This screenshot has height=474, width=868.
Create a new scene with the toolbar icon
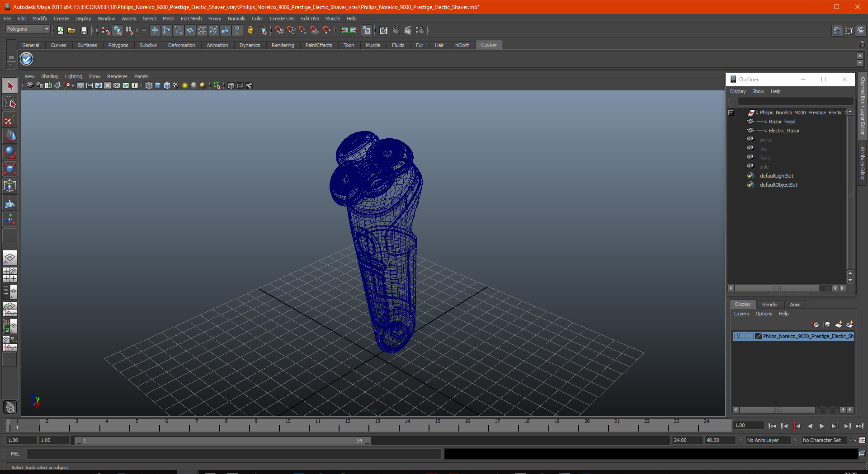pyautogui.click(x=60, y=30)
